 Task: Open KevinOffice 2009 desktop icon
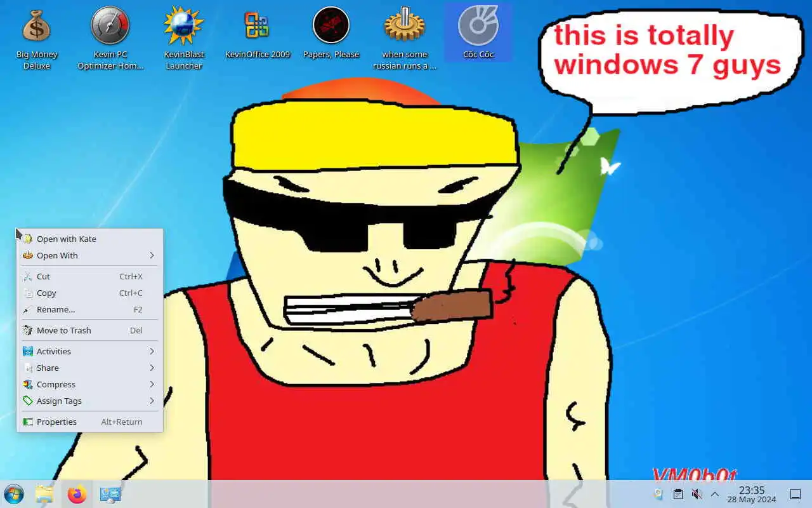[258, 33]
